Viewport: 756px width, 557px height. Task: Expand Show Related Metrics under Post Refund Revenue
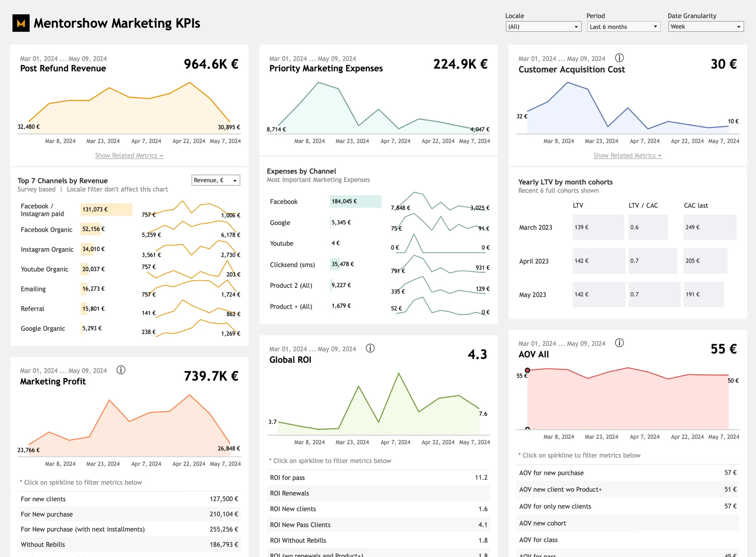129,155
